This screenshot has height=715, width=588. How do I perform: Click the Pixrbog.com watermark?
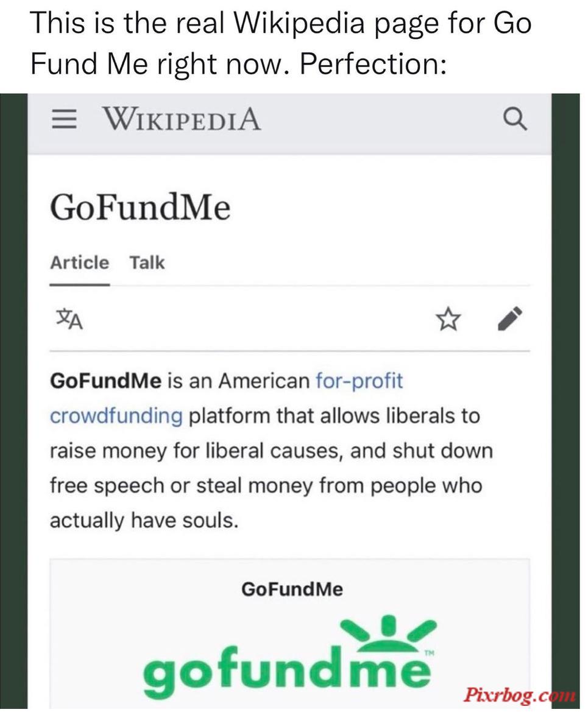[519, 695]
